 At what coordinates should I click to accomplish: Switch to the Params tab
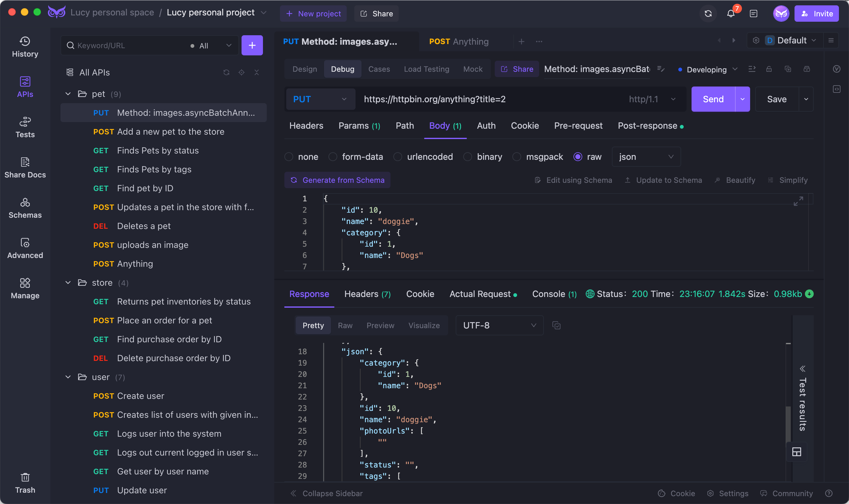click(x=359, y=126)
